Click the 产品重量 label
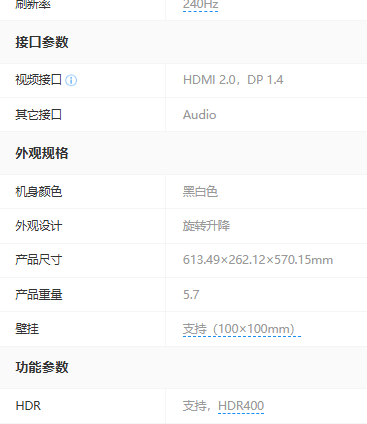The width and height of the screenshot is (367, 424). pos(39,295)
